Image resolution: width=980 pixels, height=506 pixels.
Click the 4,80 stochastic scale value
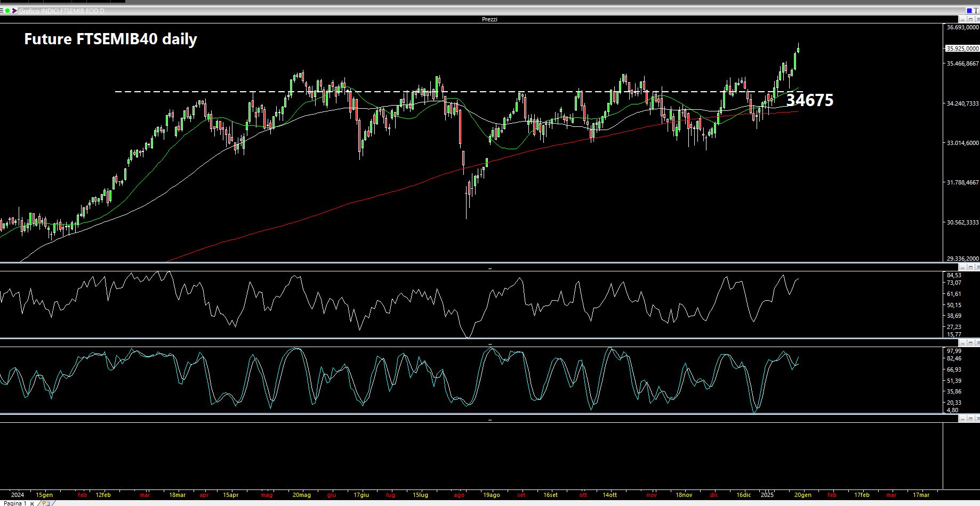click(x=952, y=410)
